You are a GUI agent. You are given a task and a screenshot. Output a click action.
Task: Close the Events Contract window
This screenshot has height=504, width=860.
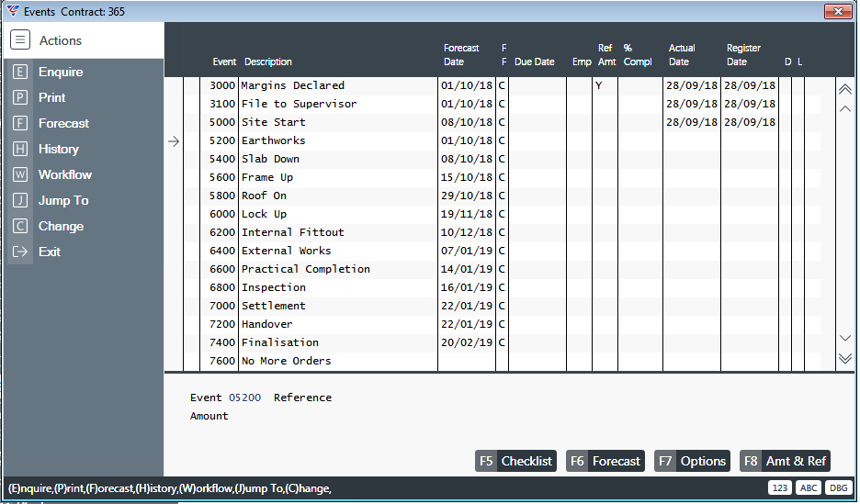pos(838,11)
